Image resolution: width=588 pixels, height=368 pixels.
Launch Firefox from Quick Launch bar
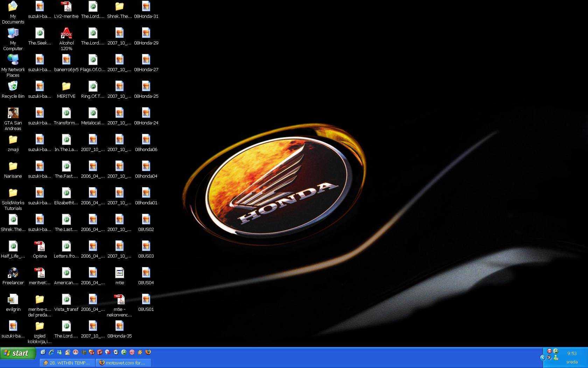[148, 352]
